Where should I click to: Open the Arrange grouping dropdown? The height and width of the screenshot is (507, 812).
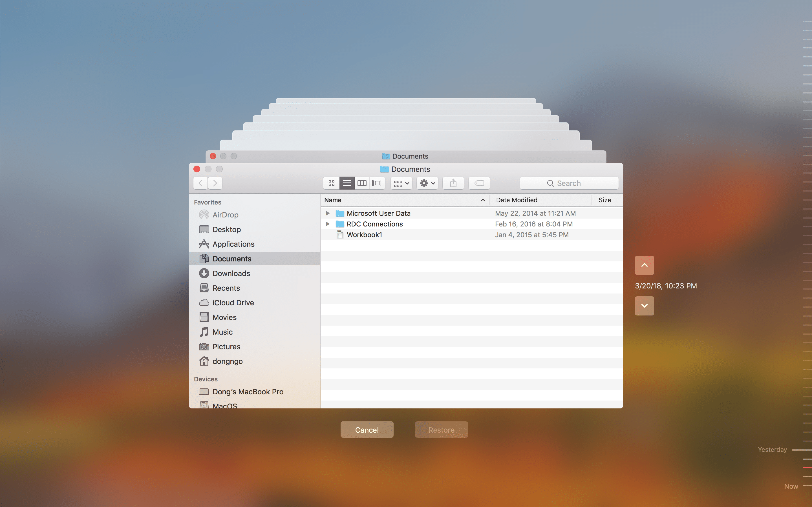[x=401, y=183]
